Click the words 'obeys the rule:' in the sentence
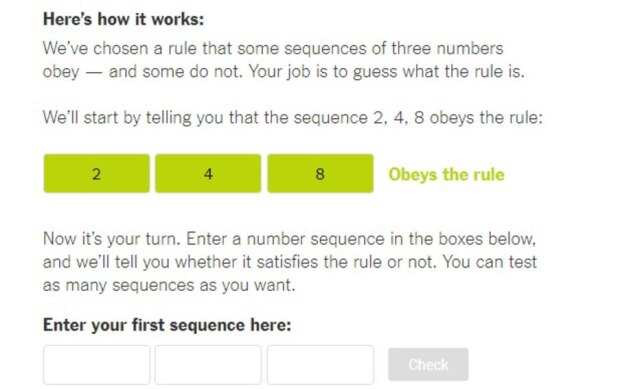 (486, 118)
